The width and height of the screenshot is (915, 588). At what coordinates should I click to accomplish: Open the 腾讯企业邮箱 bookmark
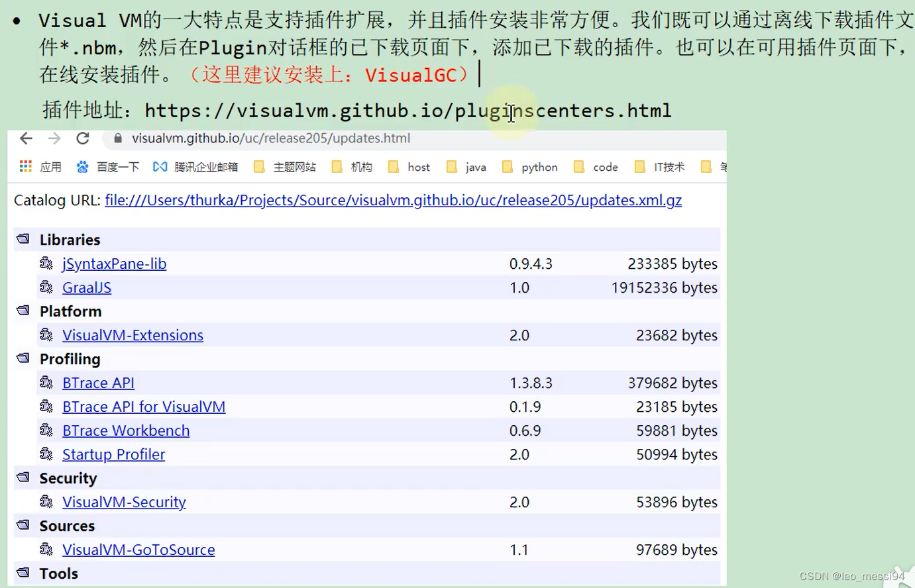(195, 167)
